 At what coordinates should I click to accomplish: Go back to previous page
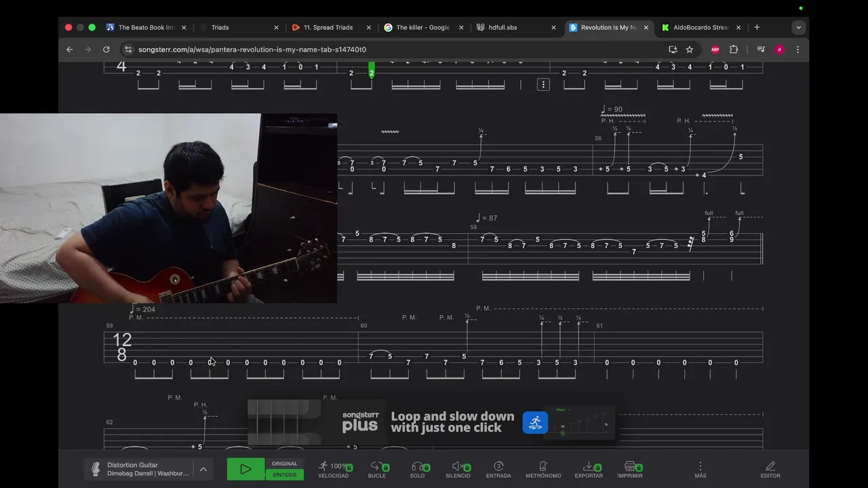click(x=69, y=49)
